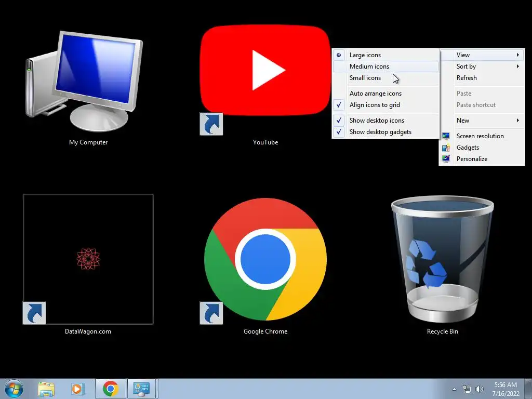The image size is (532, 399).
Task: Open Gadgets from the context menu
Action: tap(482, 148)
